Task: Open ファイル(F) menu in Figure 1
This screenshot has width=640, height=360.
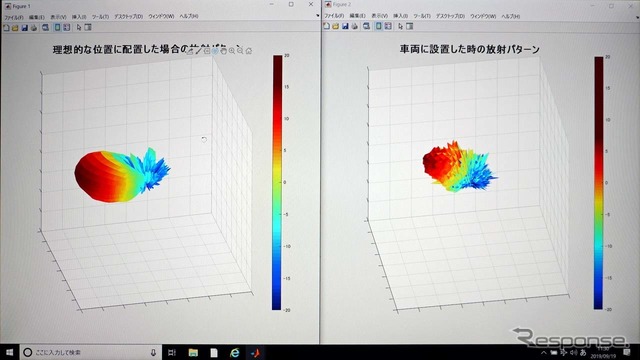Action: pos(13,17)
